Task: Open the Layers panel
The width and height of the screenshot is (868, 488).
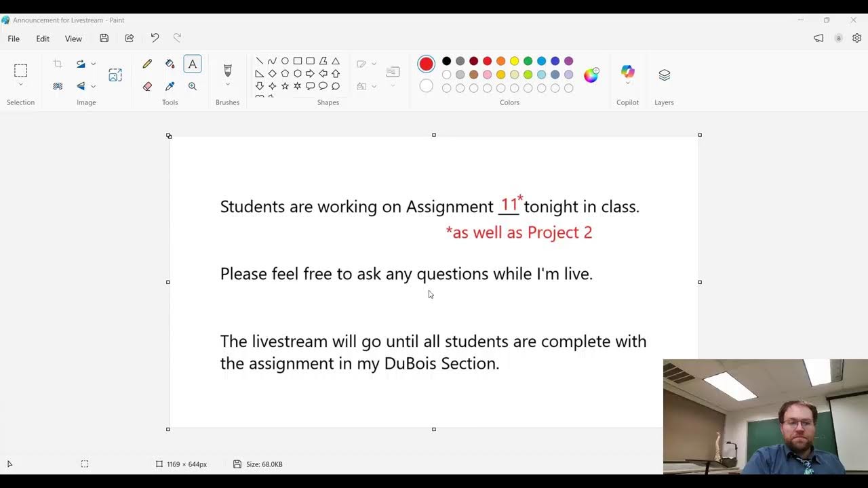Action: coord(664,75)
